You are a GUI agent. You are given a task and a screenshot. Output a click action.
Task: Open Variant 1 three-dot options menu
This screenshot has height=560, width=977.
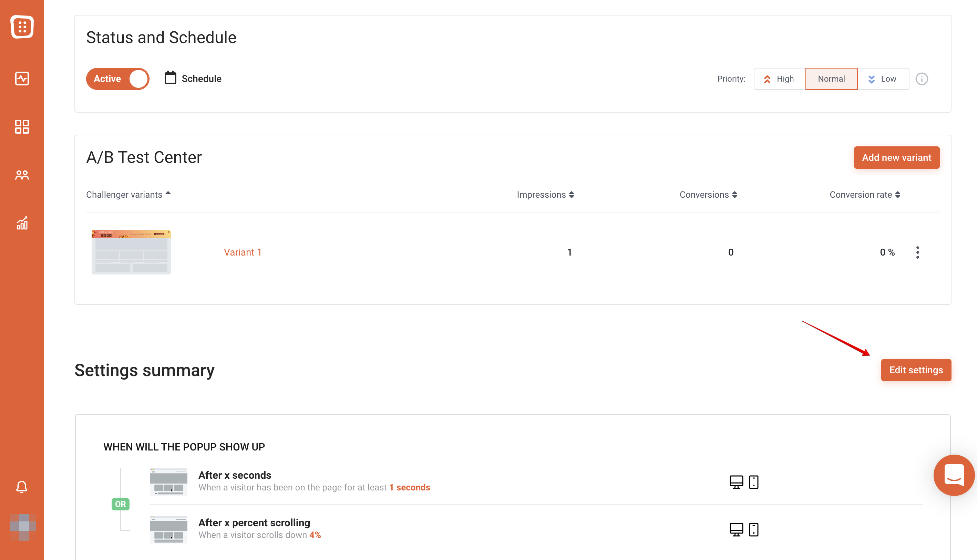(917, 252)
